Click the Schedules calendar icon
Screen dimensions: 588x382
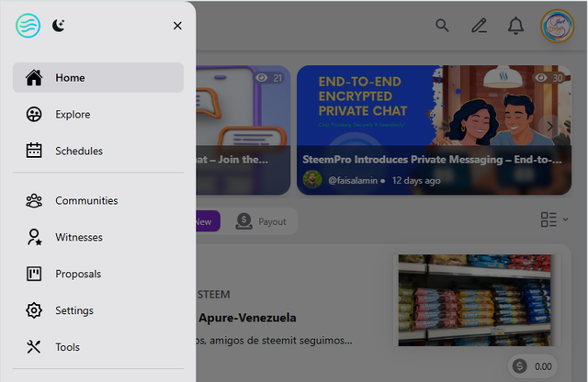point(34,151)
